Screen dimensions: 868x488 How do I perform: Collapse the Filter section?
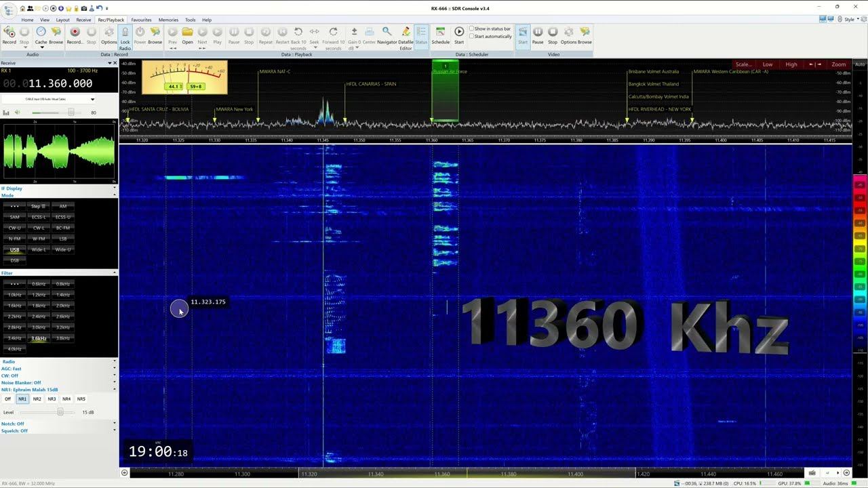(114, 273)
